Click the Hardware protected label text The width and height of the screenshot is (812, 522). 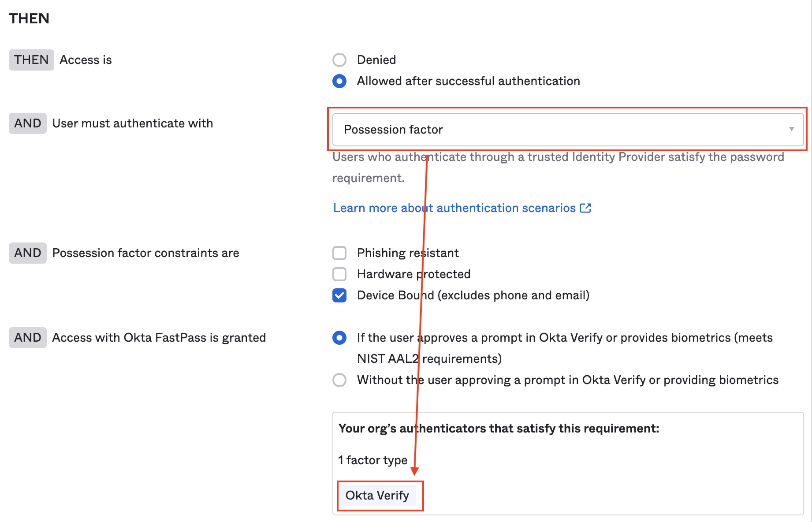(413, 274)
